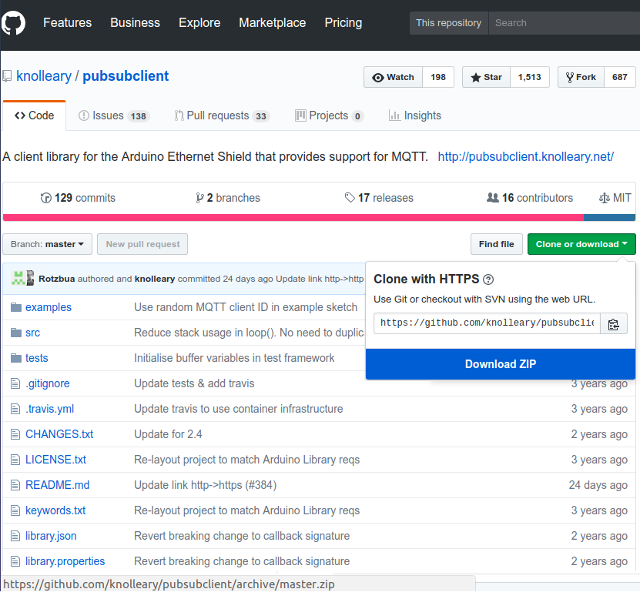Image resolution: width=640 pixels, height=609 pixels.
Task: View the 198 watchers count
Action: (438, 77)
